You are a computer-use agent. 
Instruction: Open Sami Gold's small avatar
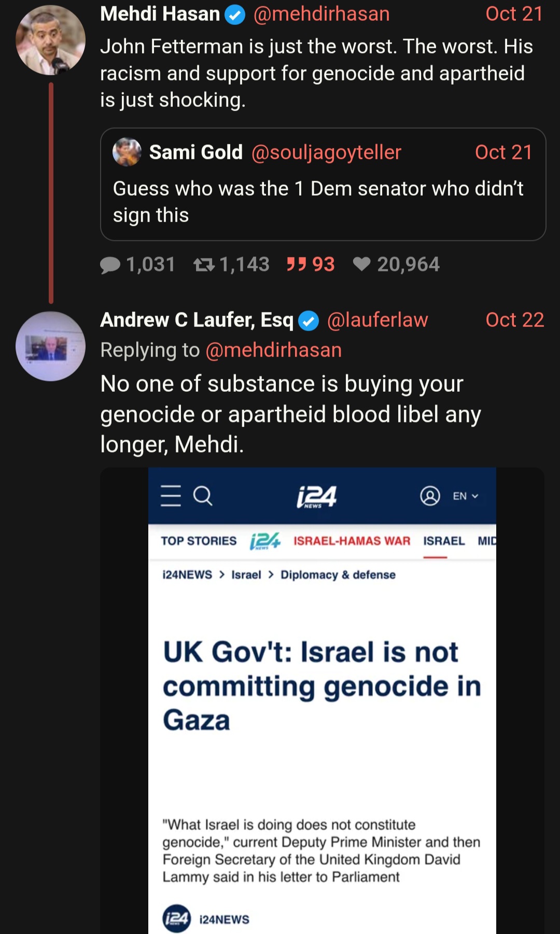[x=127, y=152]
